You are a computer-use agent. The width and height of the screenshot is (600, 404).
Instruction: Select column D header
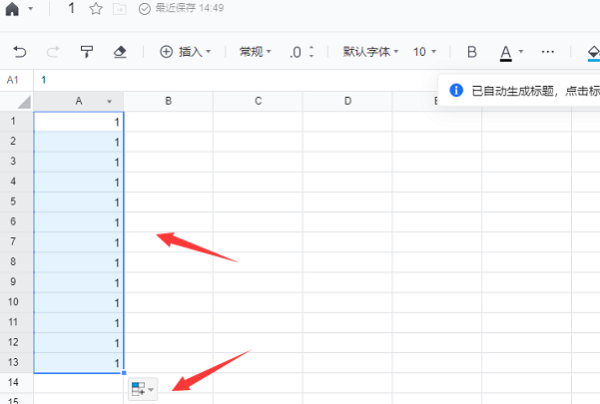point(347,101)
